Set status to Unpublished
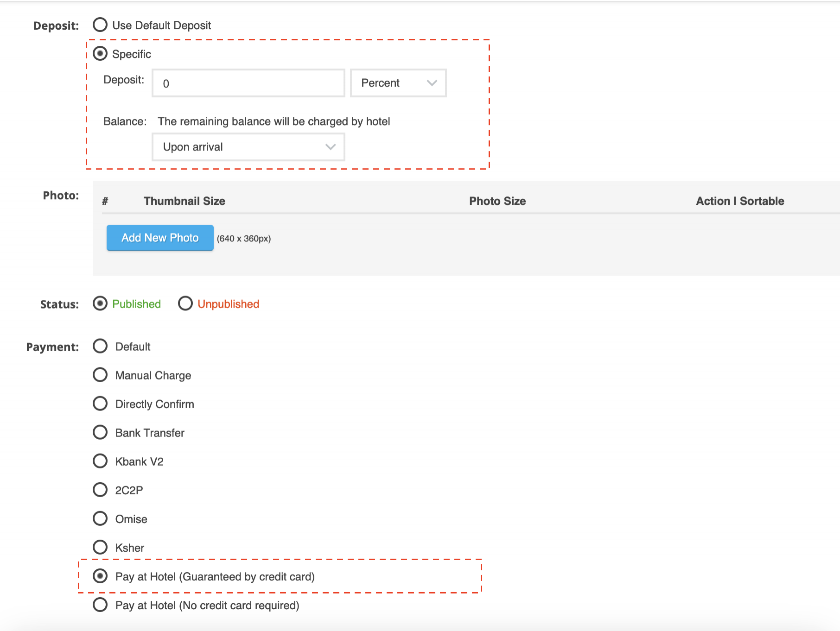 coord(185,304)
